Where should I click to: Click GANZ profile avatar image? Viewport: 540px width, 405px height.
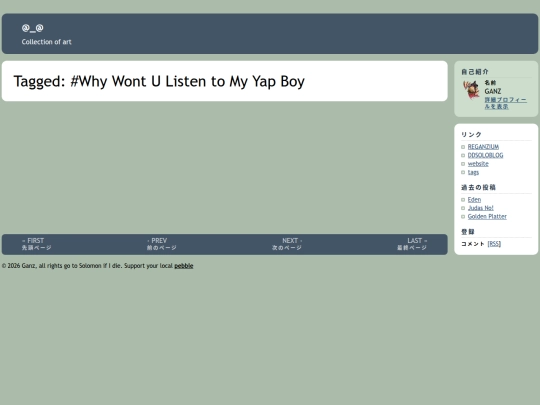point(471,90)
